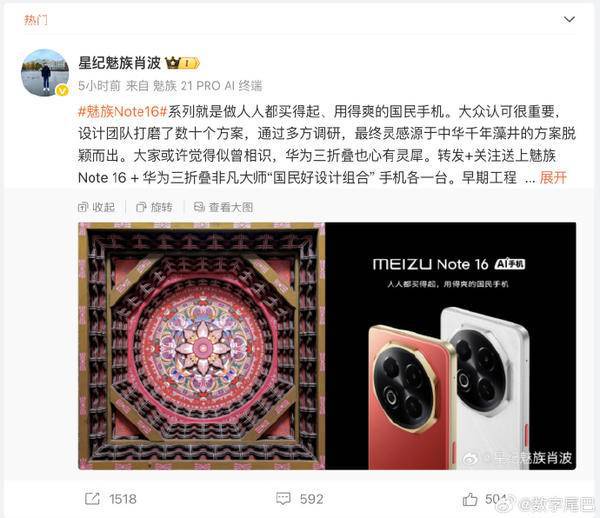Open the post options chevron dropdown
The image size is (600, 518).
click(x=569, y=19)
